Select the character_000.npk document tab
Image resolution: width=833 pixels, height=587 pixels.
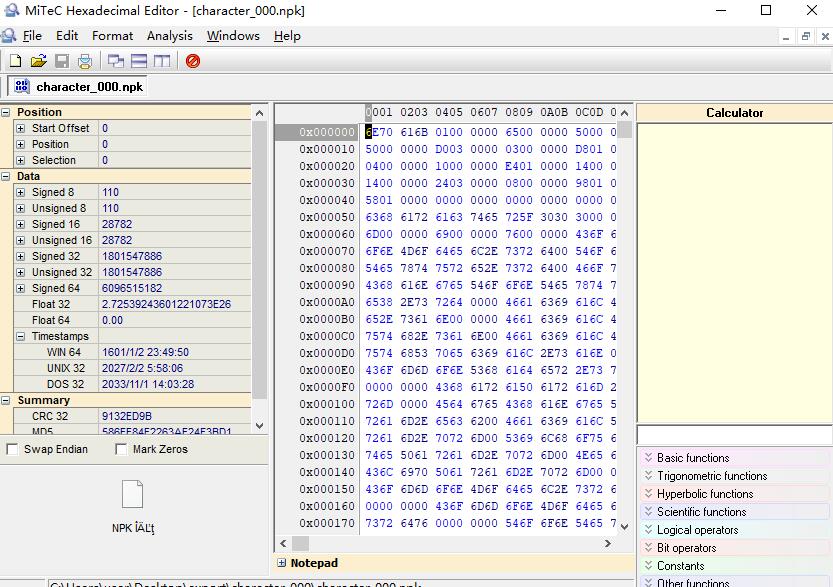point(78,87)
